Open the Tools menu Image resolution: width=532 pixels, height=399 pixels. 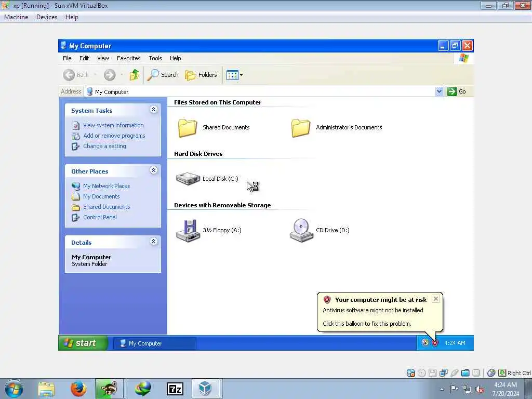(x=155, y=58)
